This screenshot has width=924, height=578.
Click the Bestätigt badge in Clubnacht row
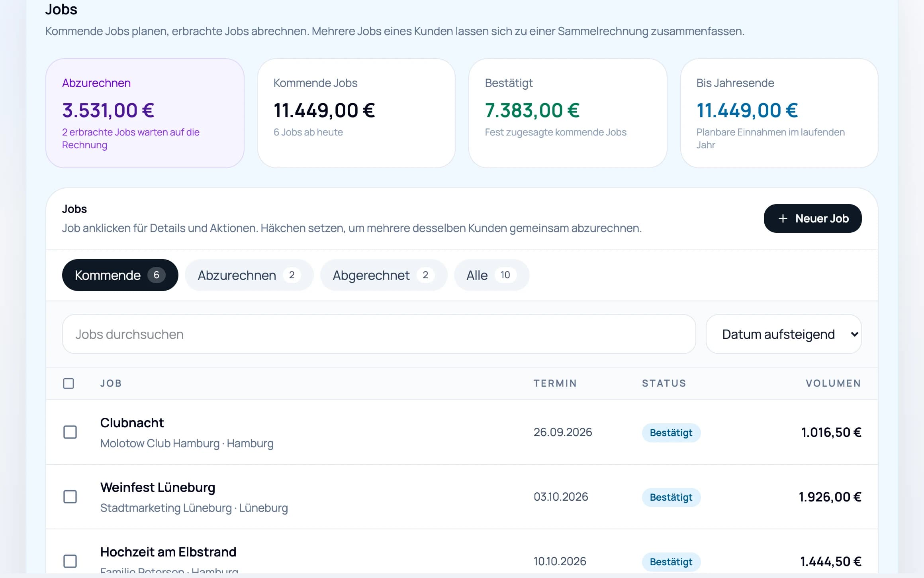pos(671,433)
